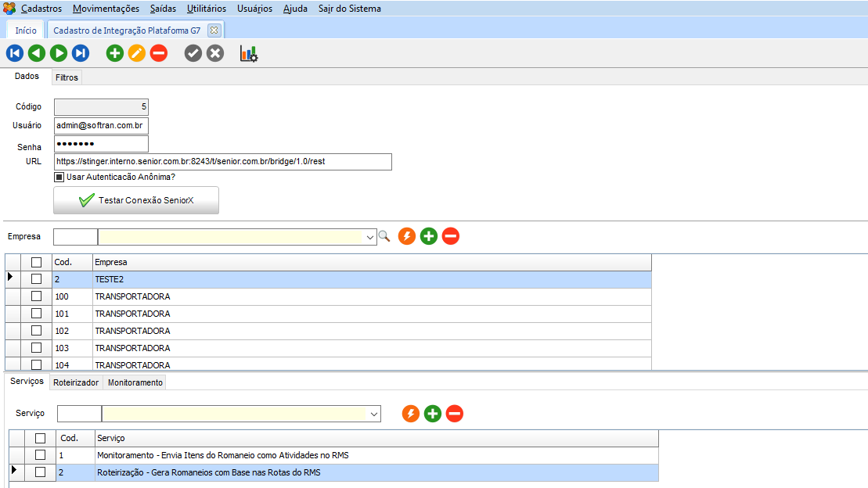Open the Movimentações menu

click(x=106, y=9)
